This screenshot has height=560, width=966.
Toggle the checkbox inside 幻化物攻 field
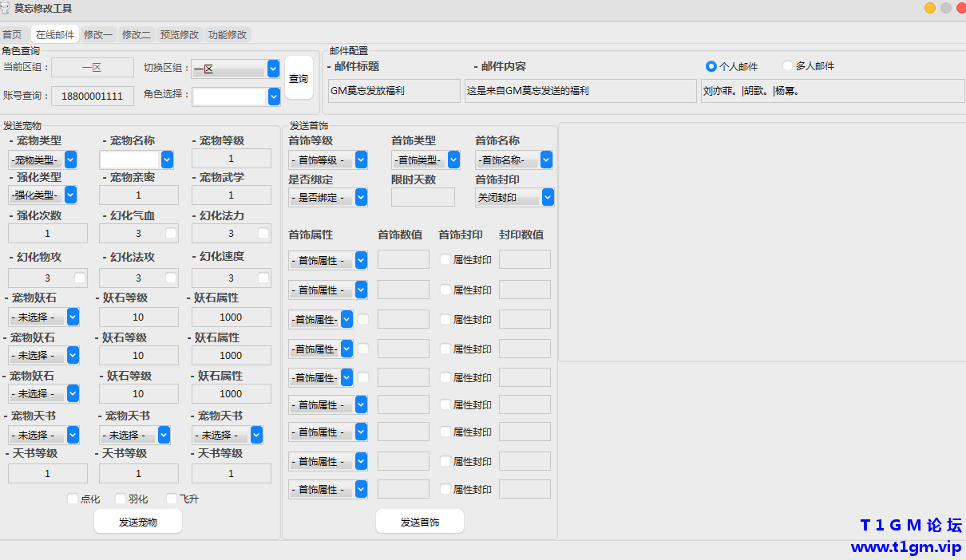[x=79, y=278]
